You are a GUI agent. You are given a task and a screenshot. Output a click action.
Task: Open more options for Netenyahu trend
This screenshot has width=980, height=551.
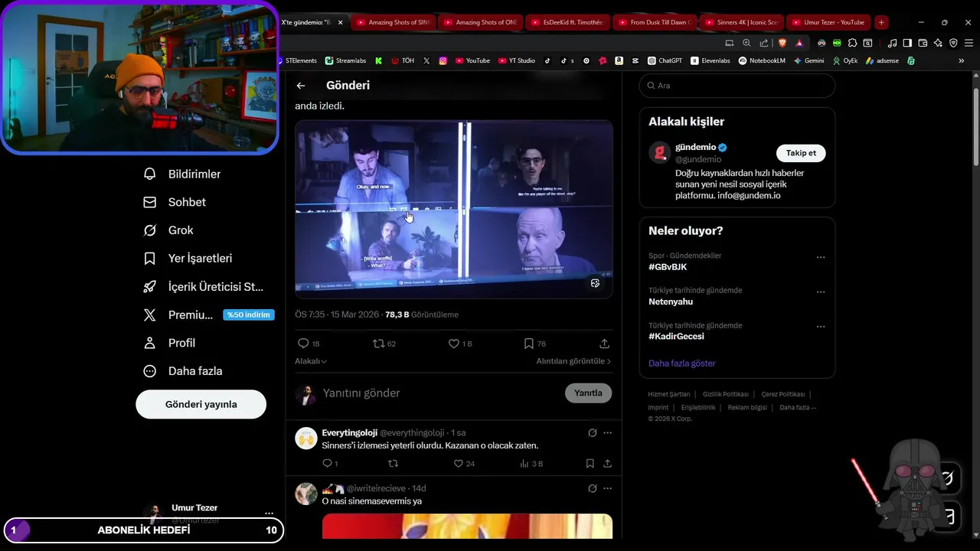pyautogui.click(x=821, y=292)
